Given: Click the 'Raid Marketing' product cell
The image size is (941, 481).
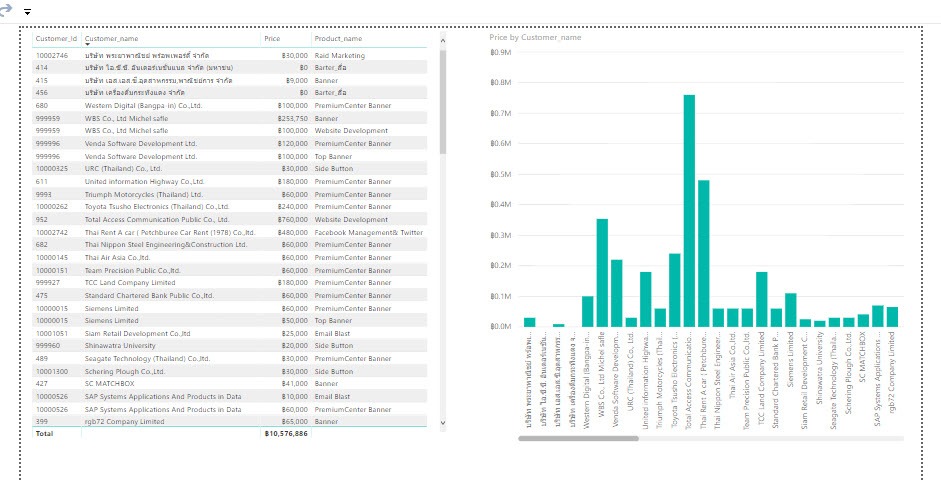Looking at the screenshot, I should pos(340,55).
